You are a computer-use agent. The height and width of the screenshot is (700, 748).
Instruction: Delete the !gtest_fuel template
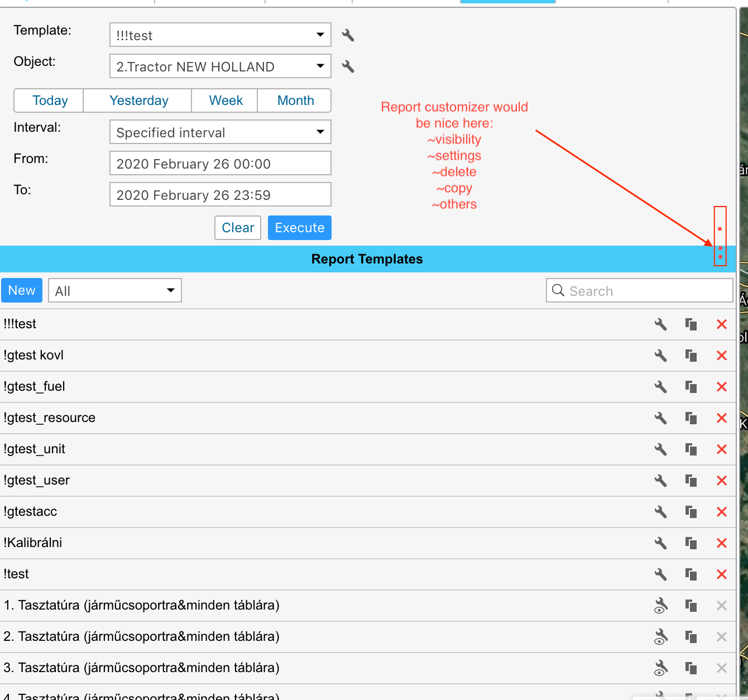[x=721, y=387]
